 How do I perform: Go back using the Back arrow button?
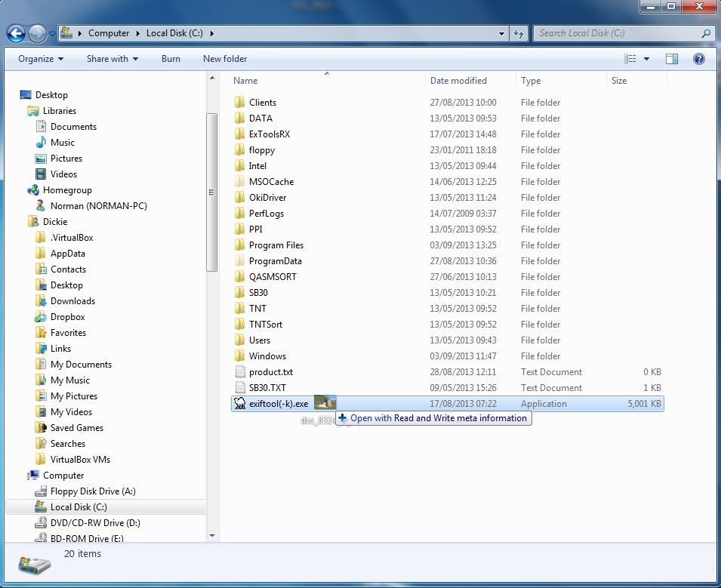point(16,33)
